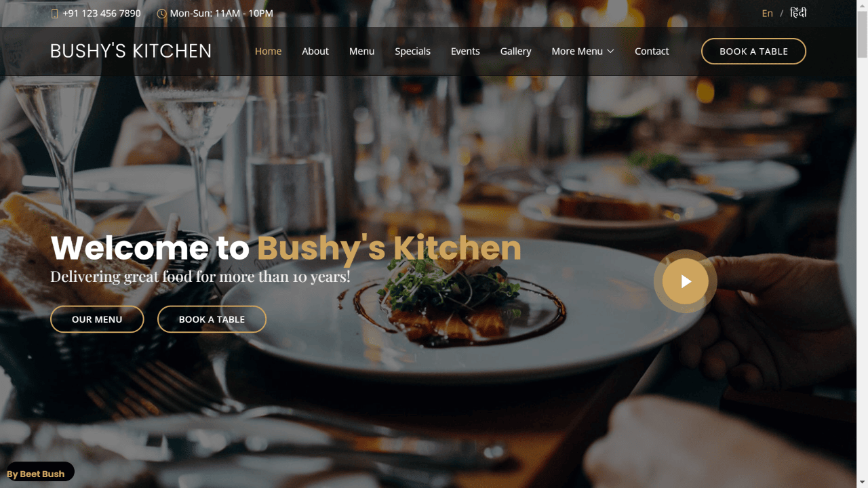This screenshot has height=488, width=868.
Task: Open the Menu nav link
Action: pos(361,52)
